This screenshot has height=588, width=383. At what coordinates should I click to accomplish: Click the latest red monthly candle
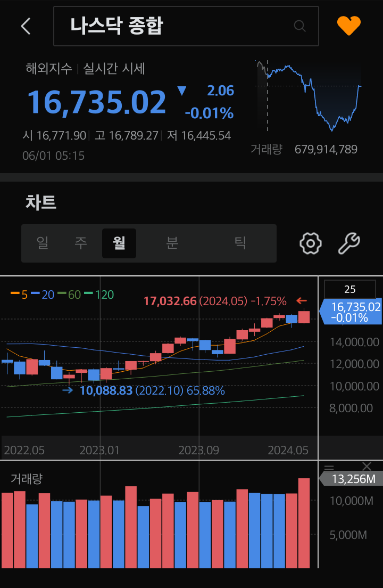click(304, 317)
